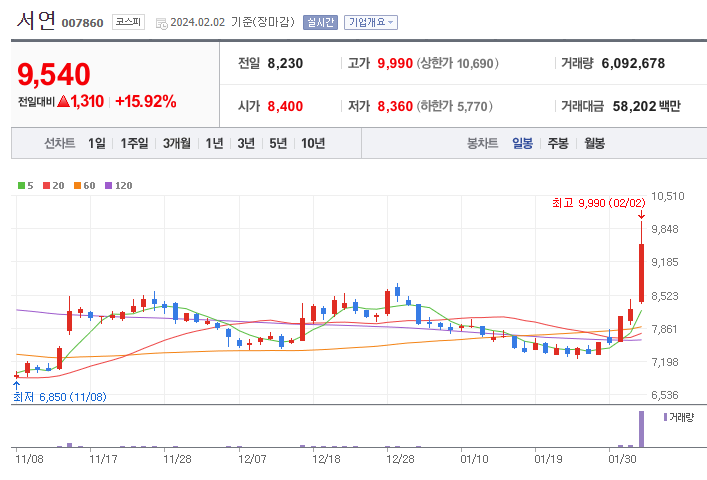This screenshot has height=480, width=707.
Task: Click the 실시간 button
Action: 320,22
